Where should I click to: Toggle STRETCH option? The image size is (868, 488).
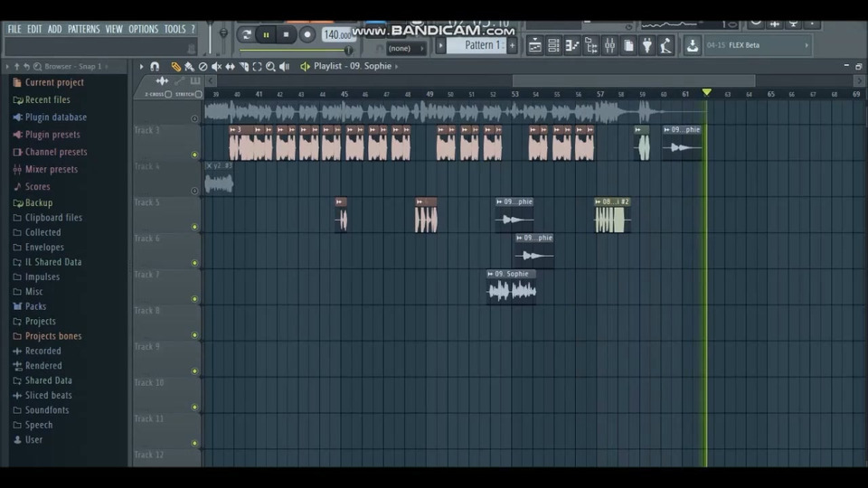point(198,95)
